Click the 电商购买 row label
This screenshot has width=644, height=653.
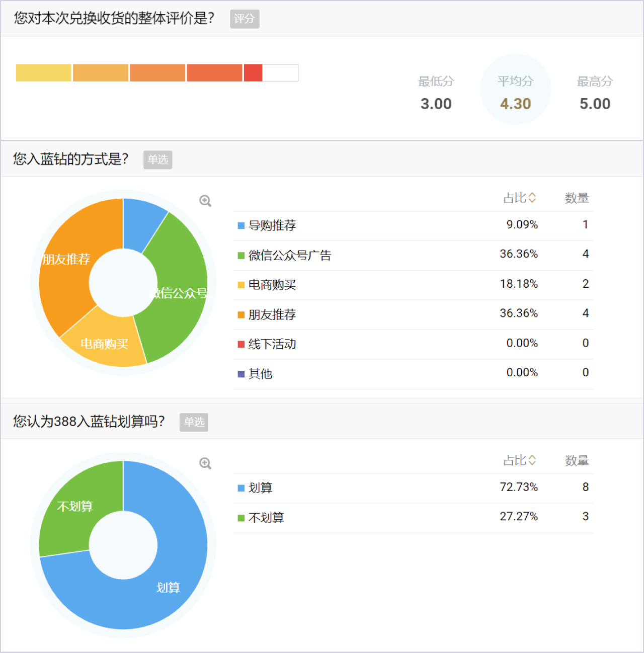click(x=272, y=285)
